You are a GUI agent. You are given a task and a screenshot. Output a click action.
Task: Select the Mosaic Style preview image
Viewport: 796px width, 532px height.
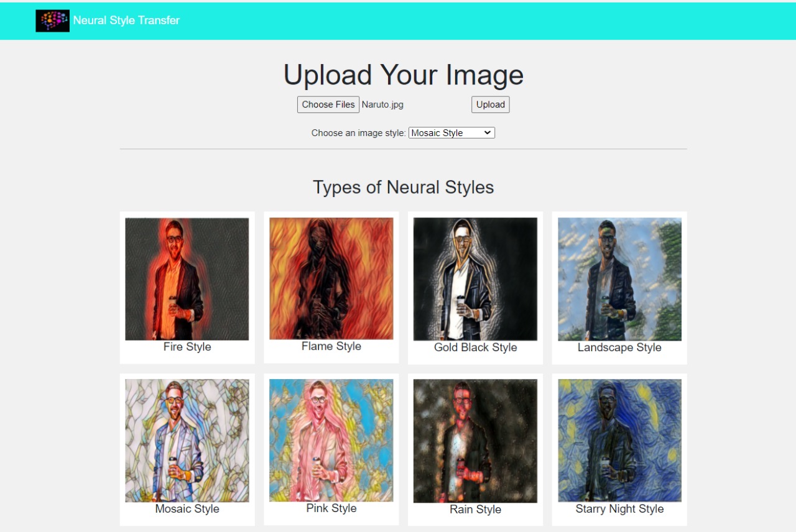pos(187,440)
